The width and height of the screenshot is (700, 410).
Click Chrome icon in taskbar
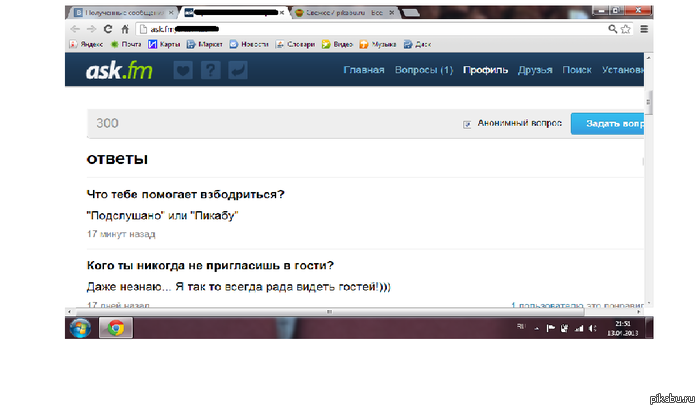coord(116,328)
